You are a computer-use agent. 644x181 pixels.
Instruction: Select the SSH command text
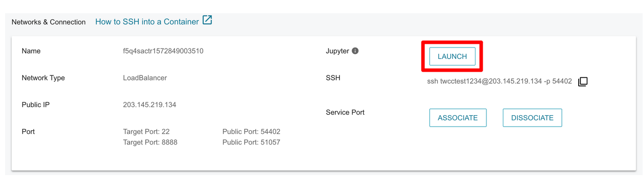point(499,81)
